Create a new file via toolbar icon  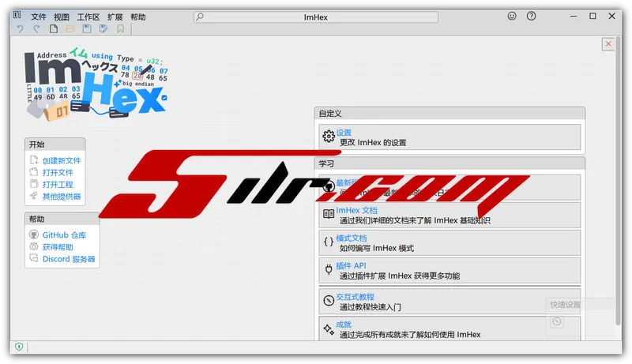pyautogui.click(x=54, y=29)
